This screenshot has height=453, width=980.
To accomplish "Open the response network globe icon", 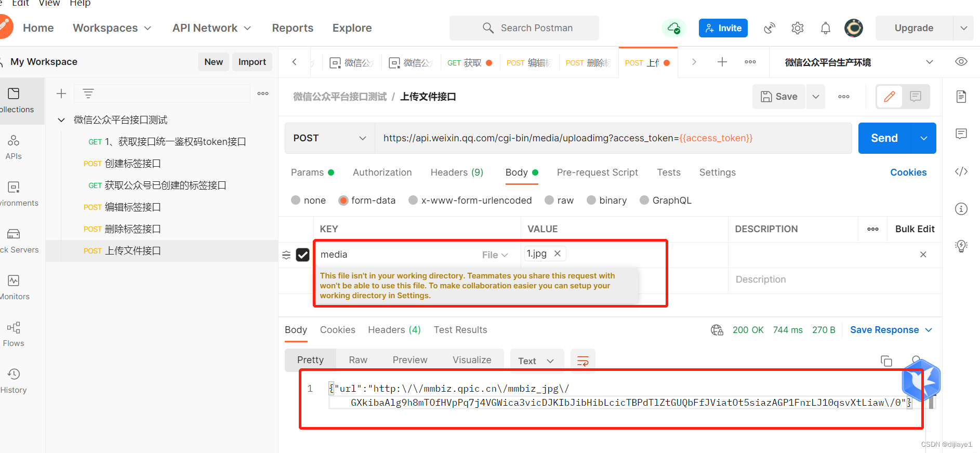I will 717,330.
